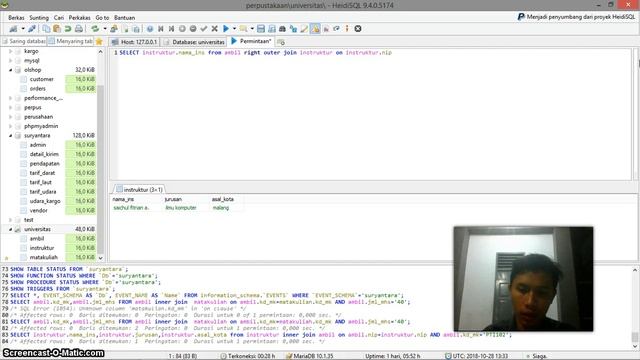Collapse the olshop database node

pyautogui.click(x=11, y=70)
